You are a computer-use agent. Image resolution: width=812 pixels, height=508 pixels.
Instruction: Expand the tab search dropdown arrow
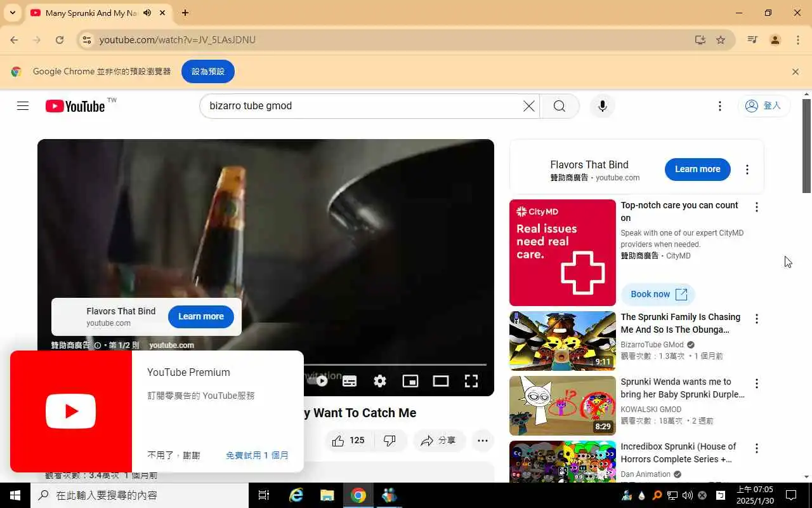tap(12, 13)
